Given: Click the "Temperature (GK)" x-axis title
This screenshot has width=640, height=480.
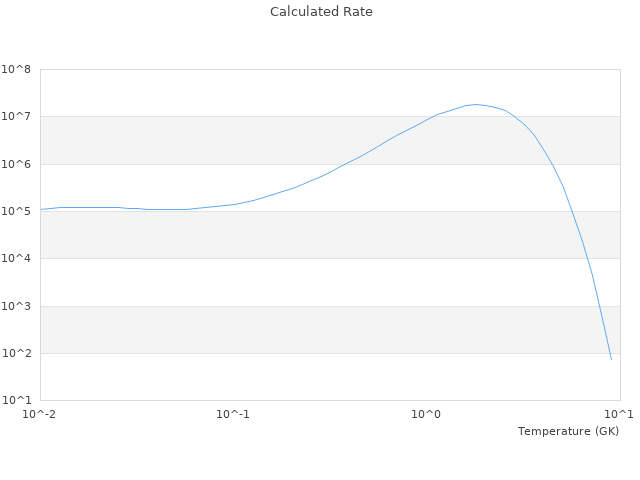Looking at the screenshot, I should [x=568, y=431].
